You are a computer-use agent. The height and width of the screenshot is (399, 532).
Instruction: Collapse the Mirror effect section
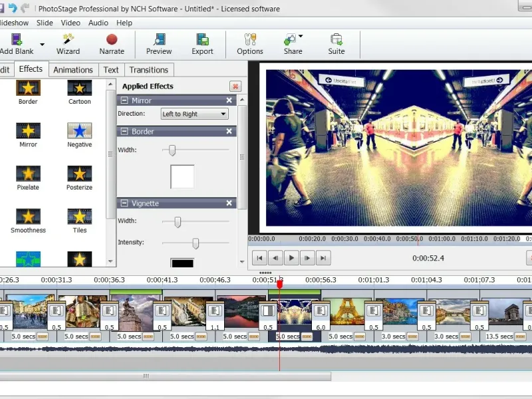click(x=124, y=101)
